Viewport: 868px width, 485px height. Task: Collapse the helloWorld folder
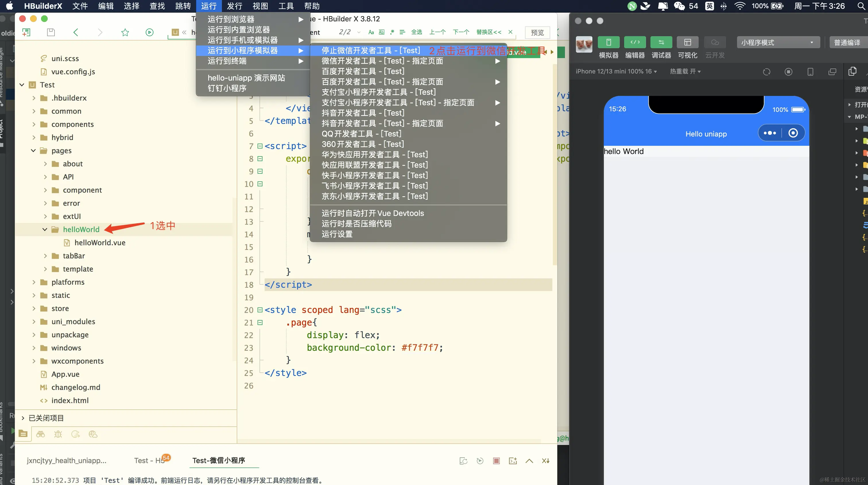click(x=45, y=229)
